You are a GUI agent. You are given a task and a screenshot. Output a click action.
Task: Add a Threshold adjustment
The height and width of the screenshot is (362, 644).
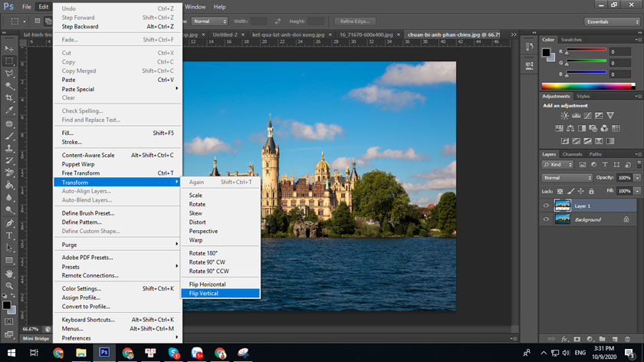coord(588,141)
